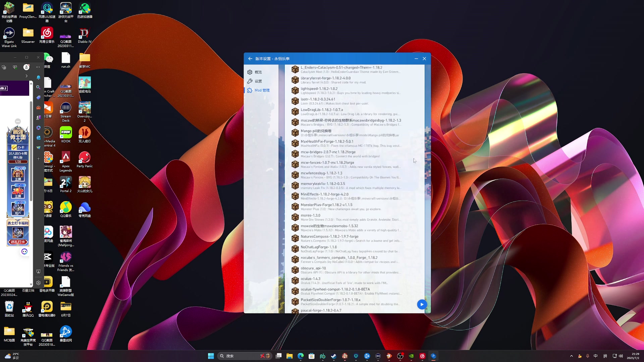Image resolution: width=644 pixels, height=362 pixels.
Task: Open Outlook icon in Edge sidebar
Action: (x=38, y=138)
